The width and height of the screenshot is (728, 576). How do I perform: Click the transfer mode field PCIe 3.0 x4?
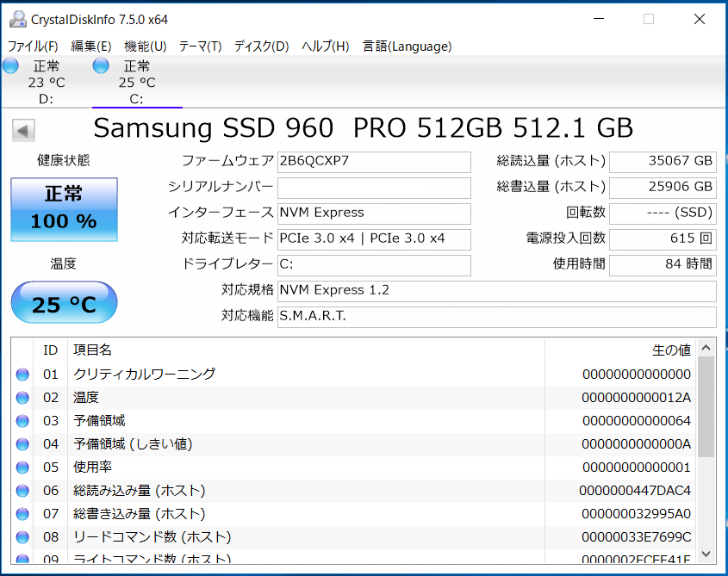coord(374,239)
